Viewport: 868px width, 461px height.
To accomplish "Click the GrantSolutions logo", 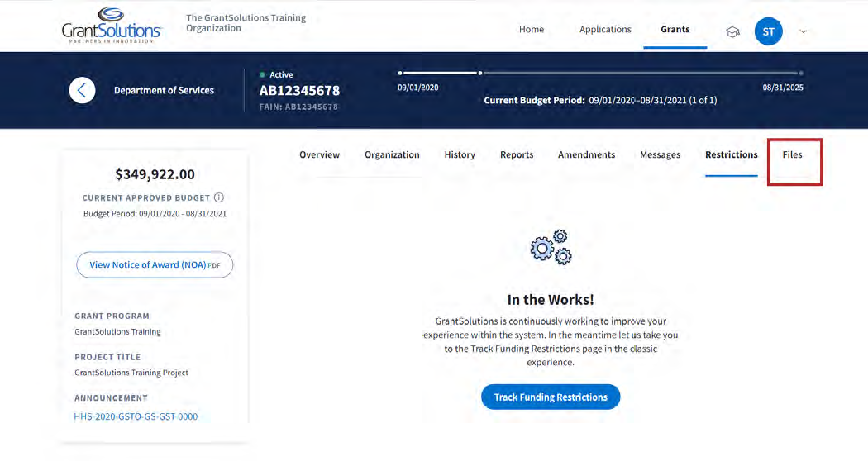I will (x=112, y=26).
